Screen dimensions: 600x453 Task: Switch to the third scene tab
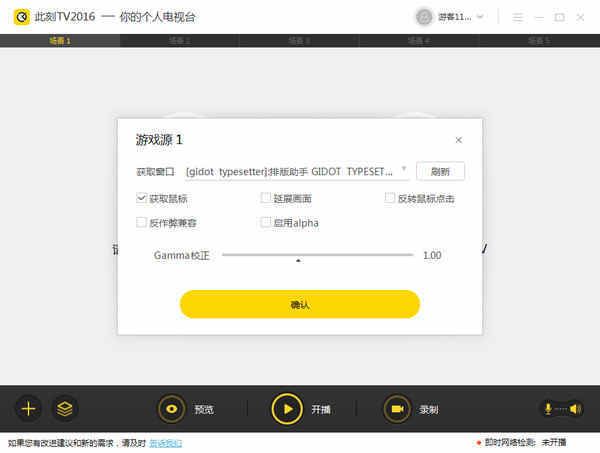(x=300, y=41)
